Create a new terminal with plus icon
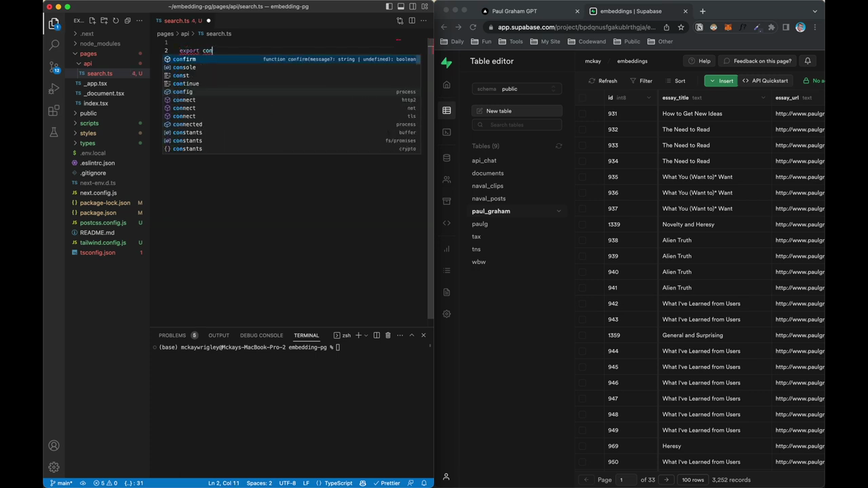Image resolution: width=868 pixels, height=488 pixels. tap(359, 335)
